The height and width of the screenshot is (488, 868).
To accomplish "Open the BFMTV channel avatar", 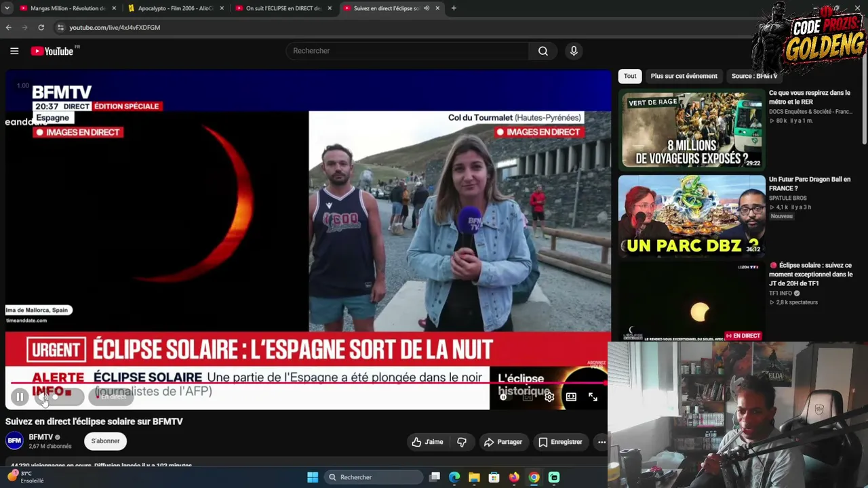I will click(x=14, y=441).
